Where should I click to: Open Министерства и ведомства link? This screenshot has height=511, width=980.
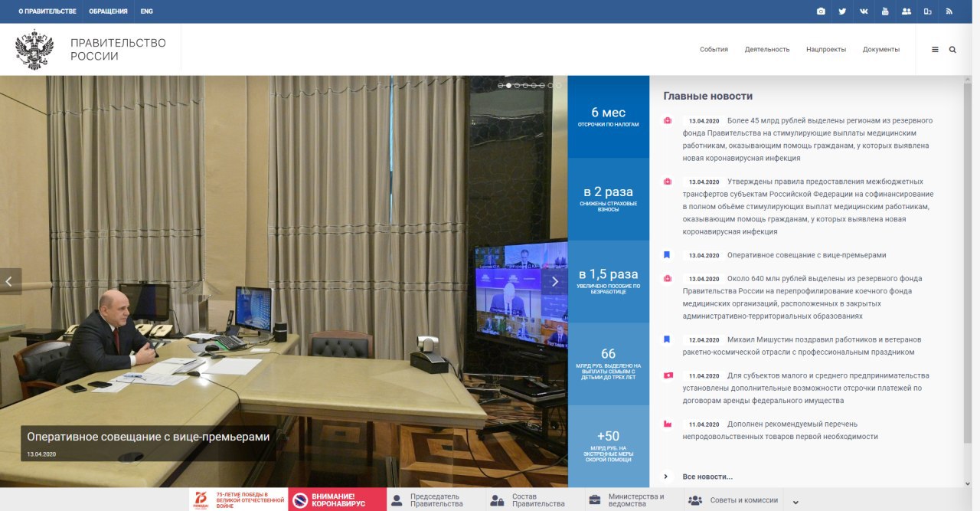[636, 500]
